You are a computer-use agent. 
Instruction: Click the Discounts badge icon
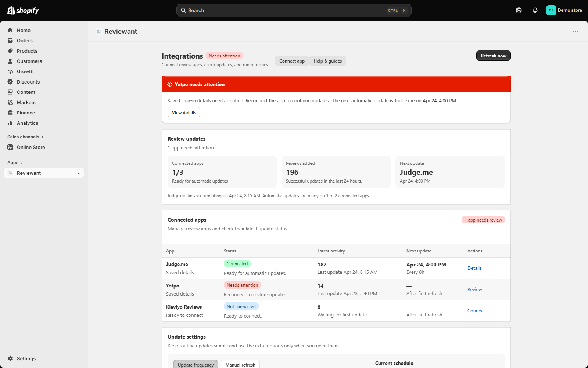(x=10, y=82)
